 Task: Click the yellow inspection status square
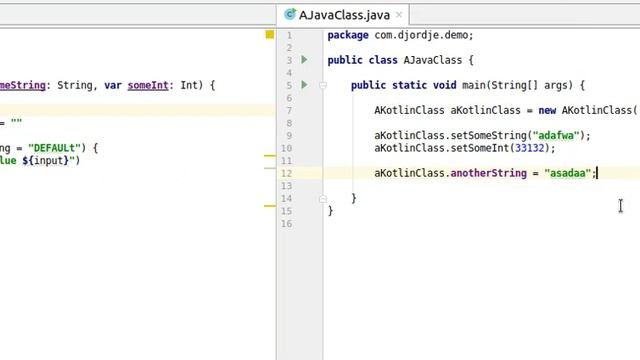(270, 34)
